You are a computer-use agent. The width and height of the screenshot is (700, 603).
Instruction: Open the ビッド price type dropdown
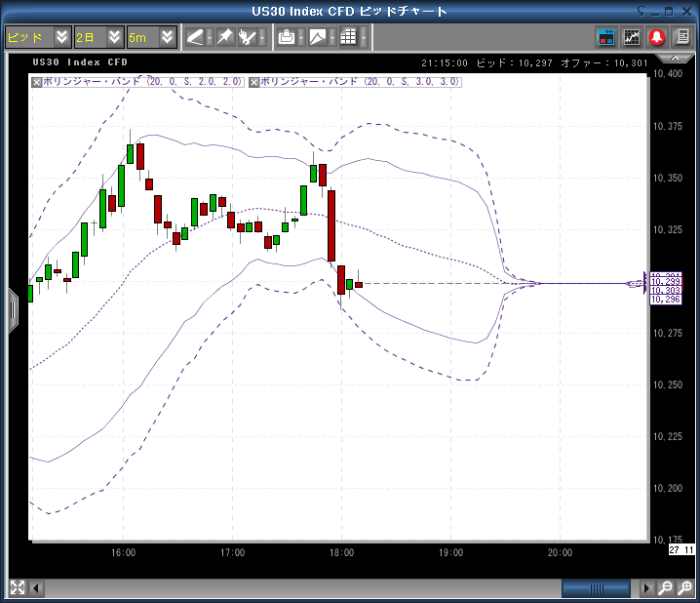[x=37, y=37]
